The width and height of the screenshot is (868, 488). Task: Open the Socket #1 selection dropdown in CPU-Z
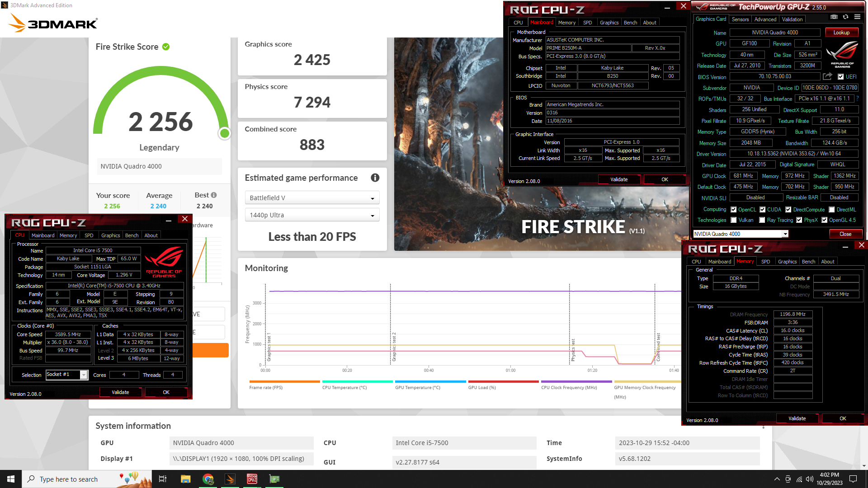pyautogui.click(x=66, y=375)
